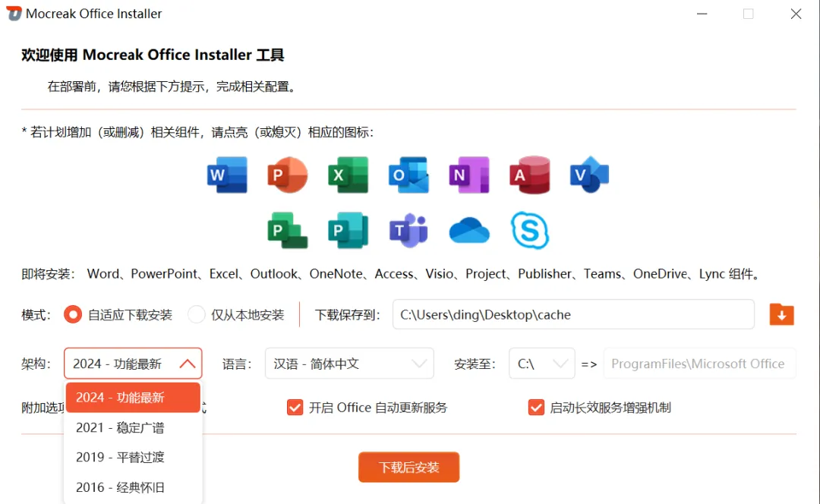
Task: Minimize the installer window
Action: point(702,14)
